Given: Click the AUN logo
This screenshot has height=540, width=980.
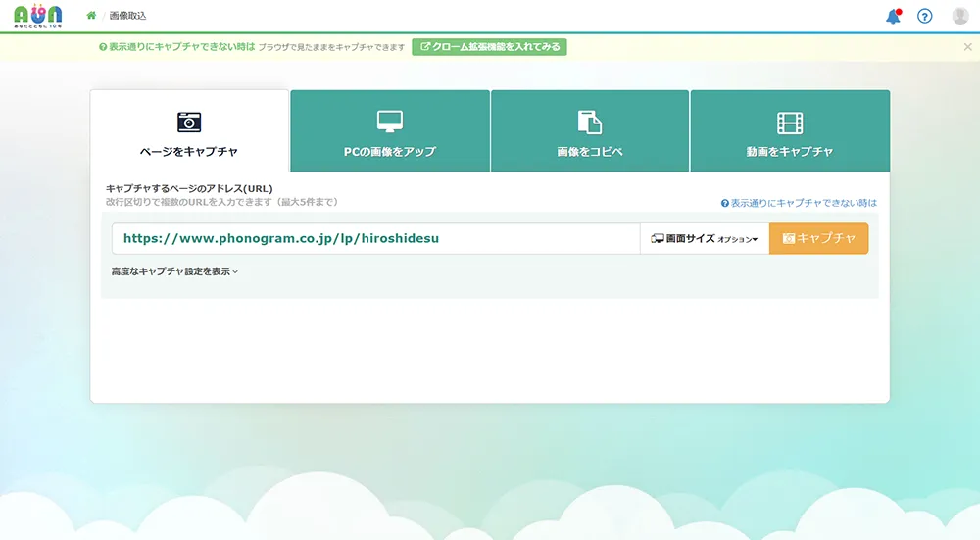Looking at the screenshot, I should pyautogui.click(x=37, y=17).
